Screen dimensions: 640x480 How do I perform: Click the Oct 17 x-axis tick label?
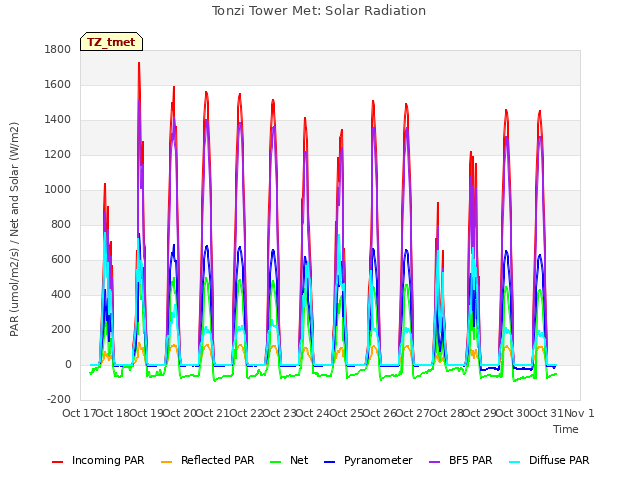pyautogui.click(x=78, y=413)
